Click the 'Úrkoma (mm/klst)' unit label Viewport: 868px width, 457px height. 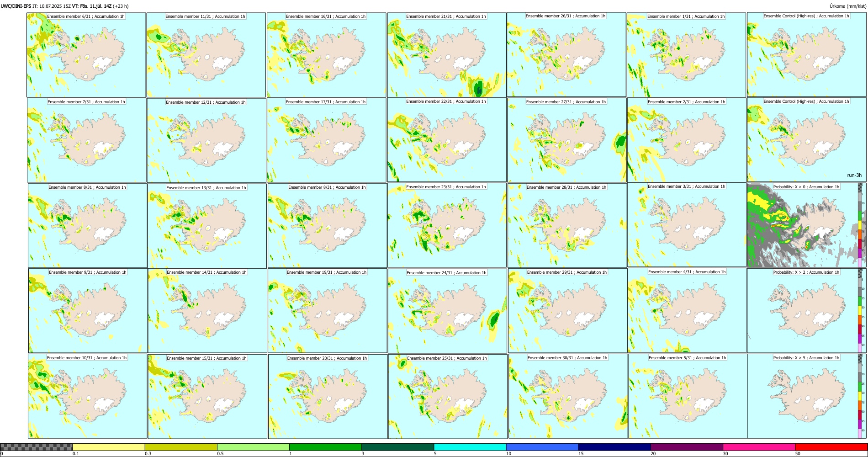[847, 6]
